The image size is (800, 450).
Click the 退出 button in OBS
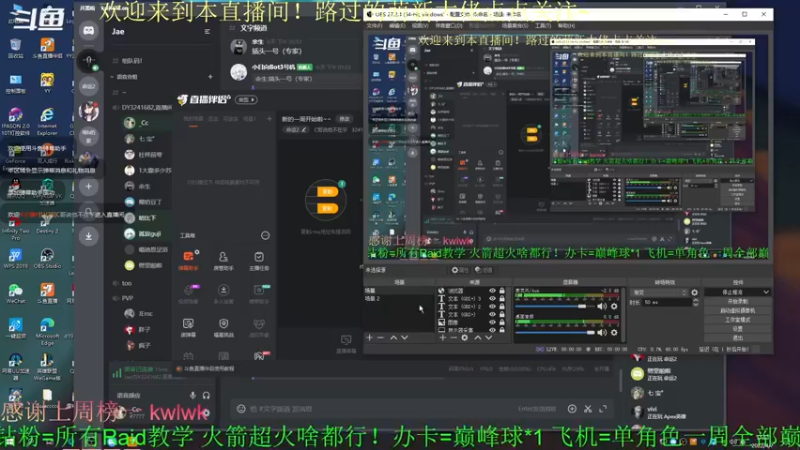pos(737,338)
